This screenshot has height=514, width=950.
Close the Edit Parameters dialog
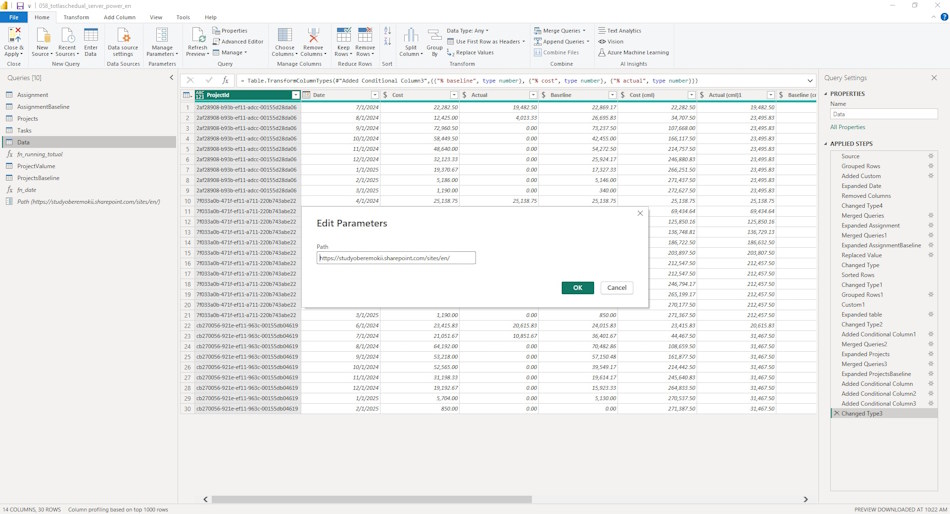tap(640, 213)
